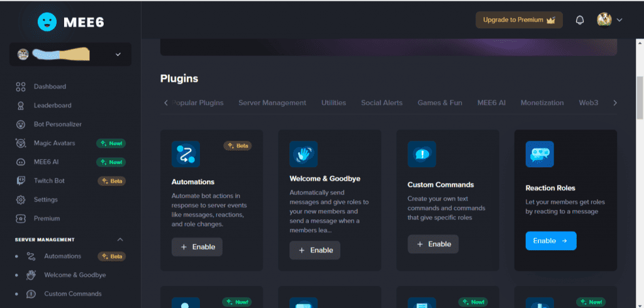Click the New badge beside Magic Avatars
Viewport: 644px width, 308px height.
[x=111, y=143]
